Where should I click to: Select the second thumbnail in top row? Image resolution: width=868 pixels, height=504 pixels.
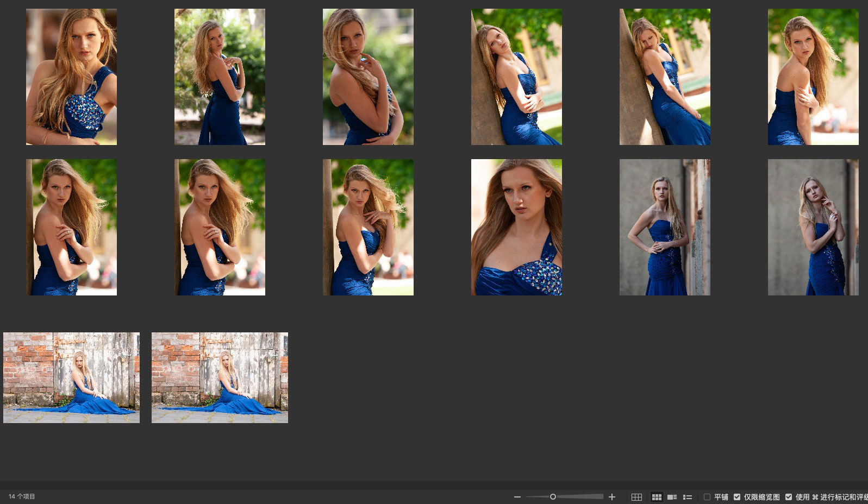[x=220, y=77]
